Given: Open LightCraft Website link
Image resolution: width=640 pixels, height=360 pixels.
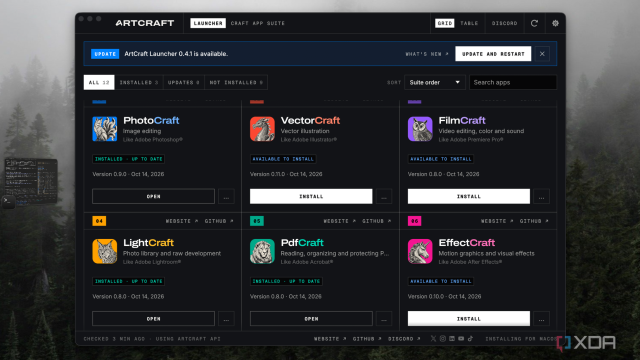Looking at the screenshot, I should (182, 221).
